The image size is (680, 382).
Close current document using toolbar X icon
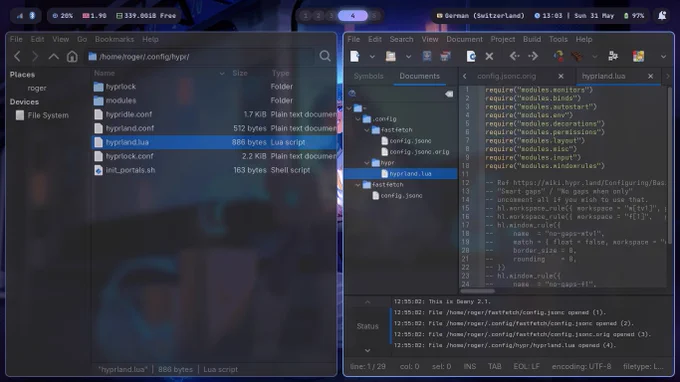click(489, 56)
